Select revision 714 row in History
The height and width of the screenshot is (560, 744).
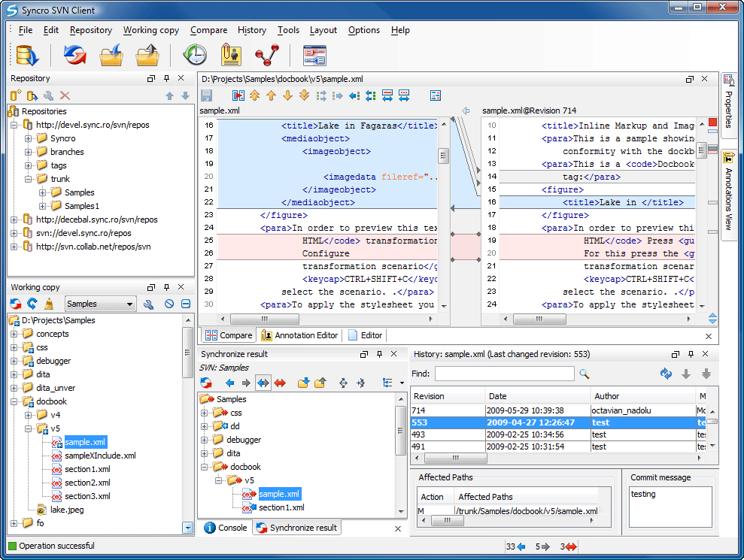559,410
